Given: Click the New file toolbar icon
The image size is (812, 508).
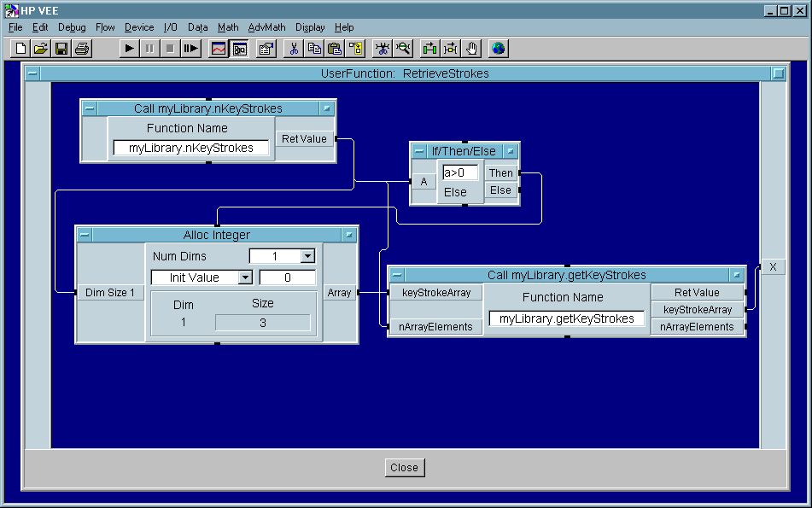Looking at the screenshot, I should (20, 49).
